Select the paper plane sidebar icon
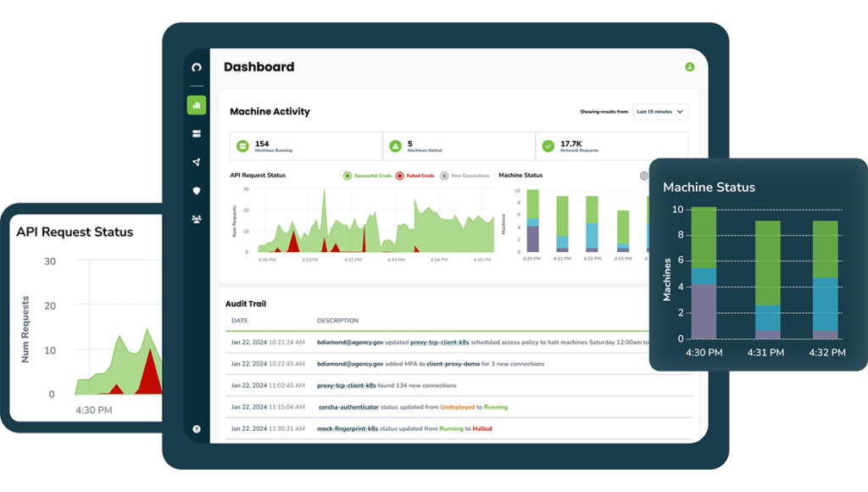 [197, 162]
